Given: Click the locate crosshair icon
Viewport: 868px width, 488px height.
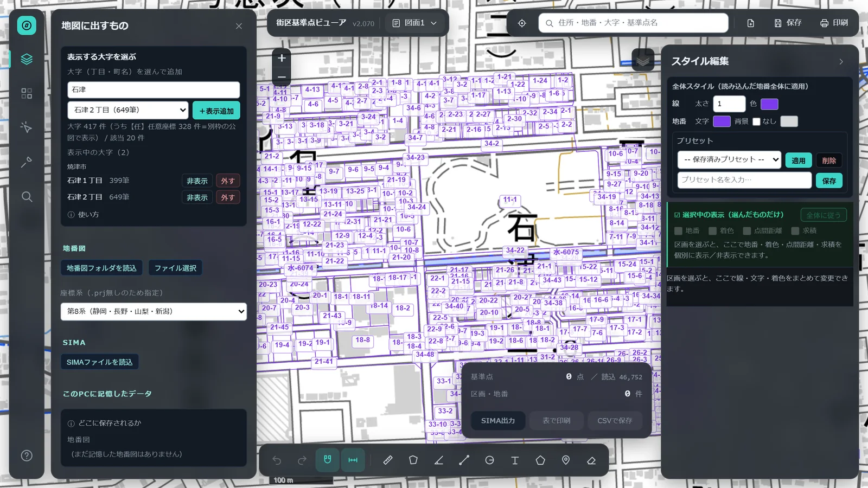Looking at the screenshot, I should pyautogui.click(x=522, y=23).
